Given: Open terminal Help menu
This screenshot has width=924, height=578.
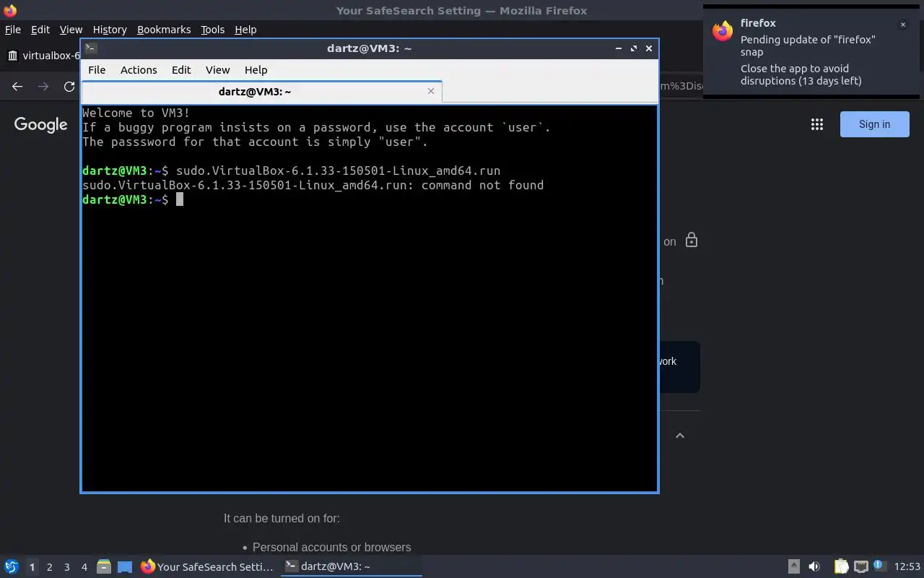Looking at the screenshot, I should click(256, 70).
